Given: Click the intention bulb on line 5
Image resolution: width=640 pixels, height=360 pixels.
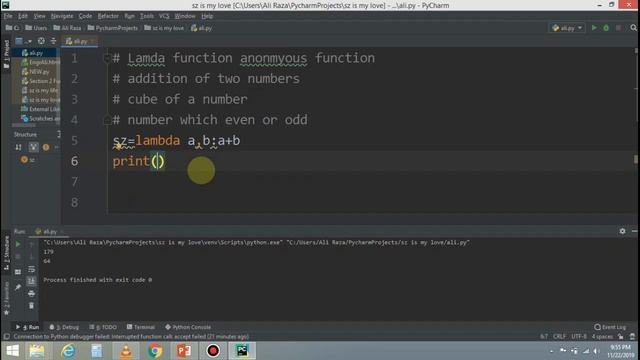Looking at the screenshot, I should [119, 146].
